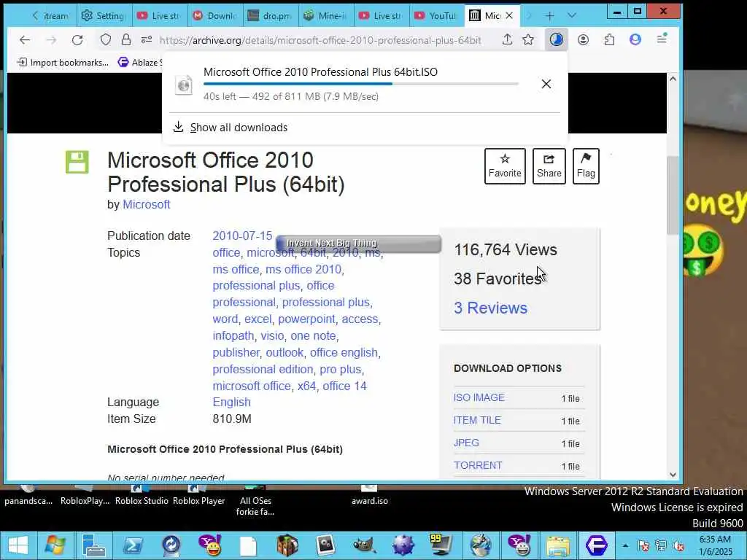
Task: Go back using the browser back arrow
Action: pos(25,40)
